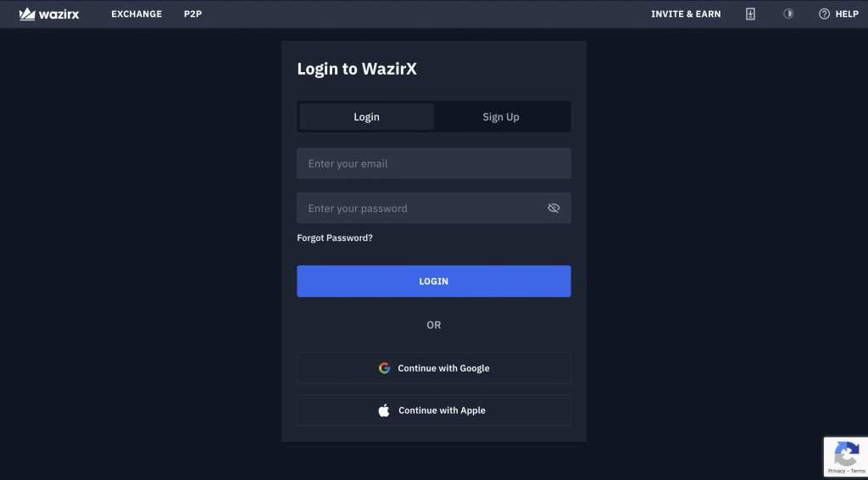The height and width of the screenshot is (480, 868).
Task: Switch to the Sign Up tab
Action: click(x=501, y=117)
